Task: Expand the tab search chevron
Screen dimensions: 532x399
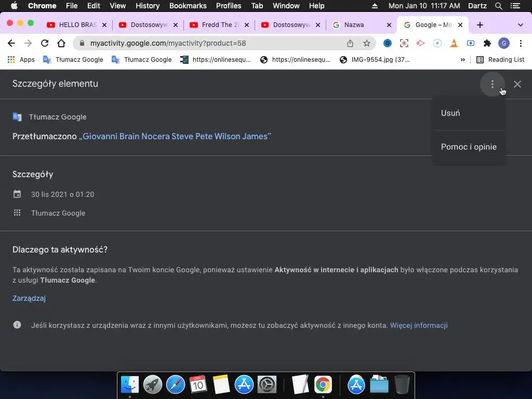Action: [520, 25]
